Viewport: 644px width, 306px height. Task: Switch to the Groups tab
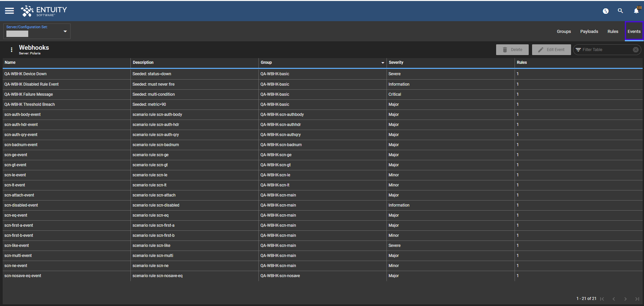coord(564,32)
